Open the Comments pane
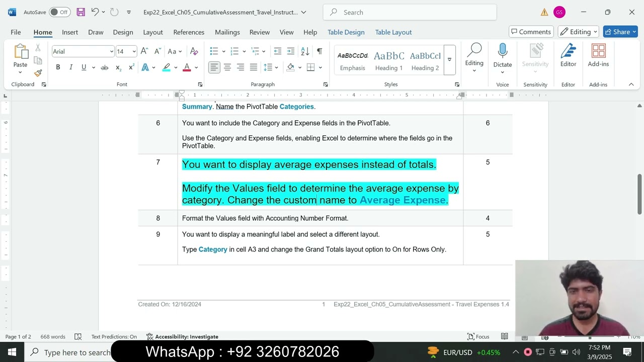Viewport: 644px width, 362px height. point(531,32)
